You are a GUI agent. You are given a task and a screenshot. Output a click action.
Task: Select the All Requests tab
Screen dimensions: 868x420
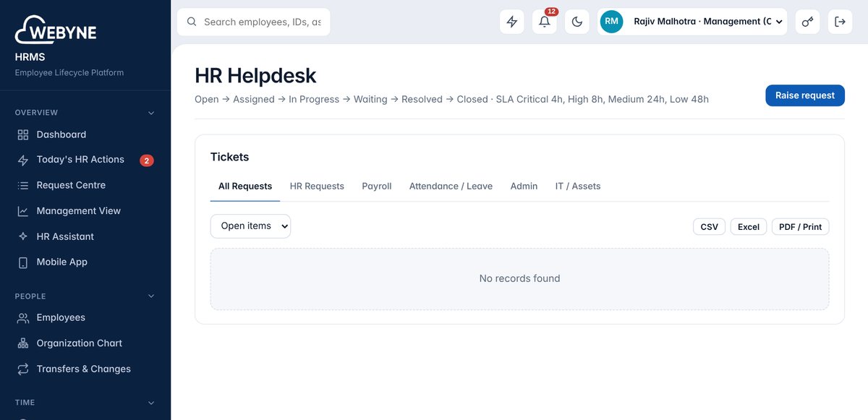tap(245, 186)
